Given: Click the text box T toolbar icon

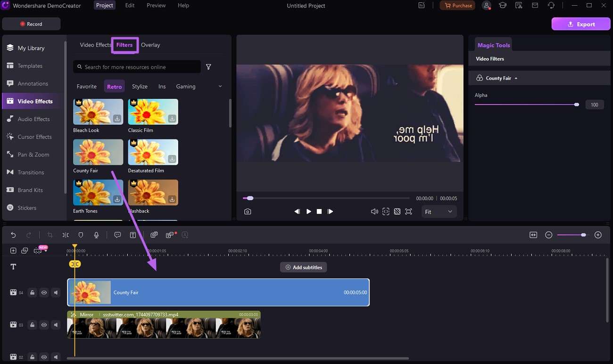Looking at the screenshot, I should 133,235.
